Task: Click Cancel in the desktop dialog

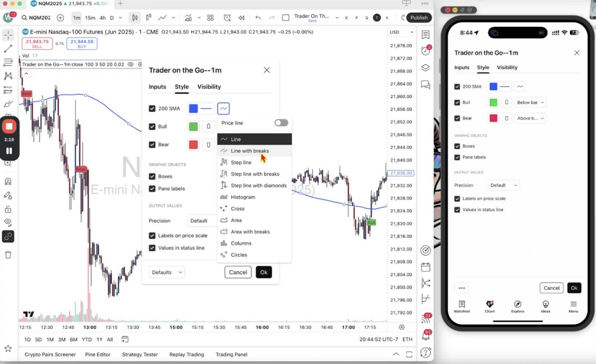Action: pyautogui.click(x=238, y=272)
